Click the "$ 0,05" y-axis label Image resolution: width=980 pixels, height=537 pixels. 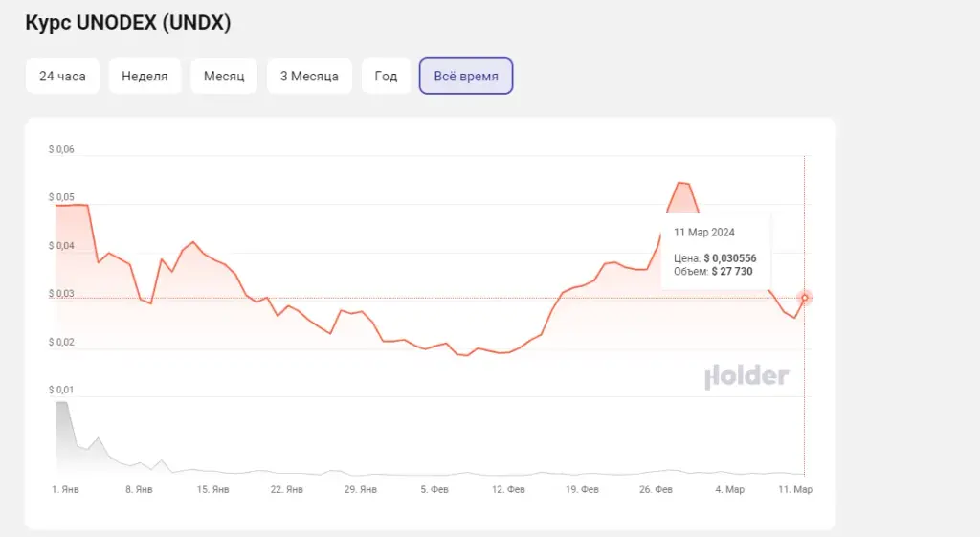pos(61,197)
